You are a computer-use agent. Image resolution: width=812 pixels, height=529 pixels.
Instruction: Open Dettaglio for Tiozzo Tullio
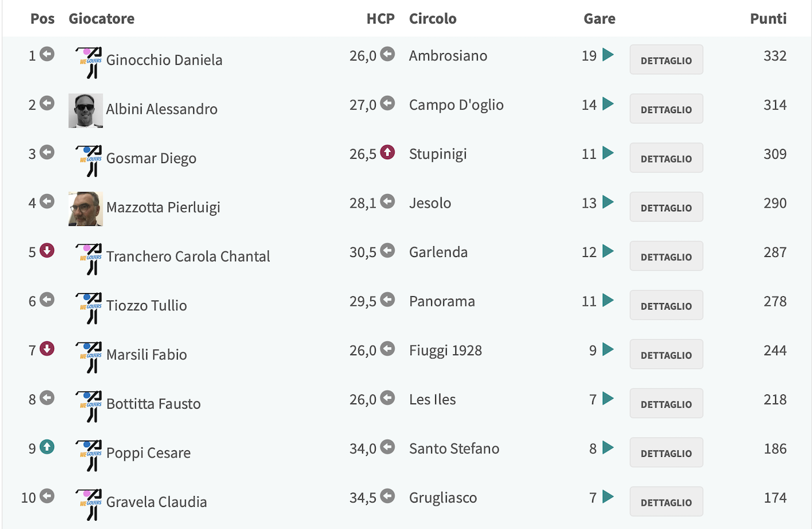click(666, 305)
